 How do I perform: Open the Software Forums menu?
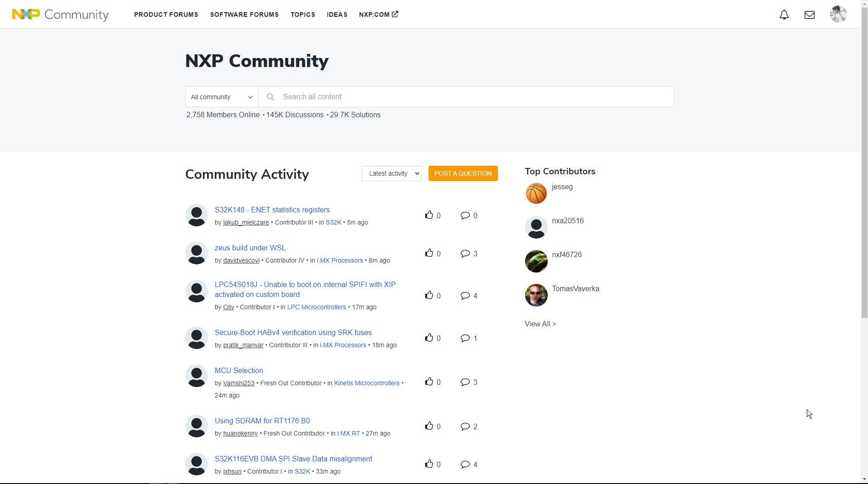tap(244, 14)
